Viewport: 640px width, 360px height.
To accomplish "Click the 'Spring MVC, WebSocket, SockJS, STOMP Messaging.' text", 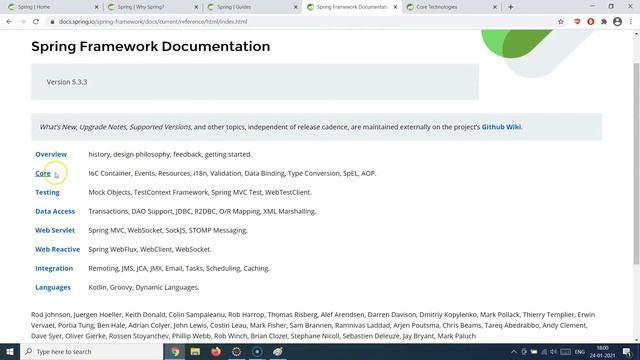I will (x=168, y=230).
